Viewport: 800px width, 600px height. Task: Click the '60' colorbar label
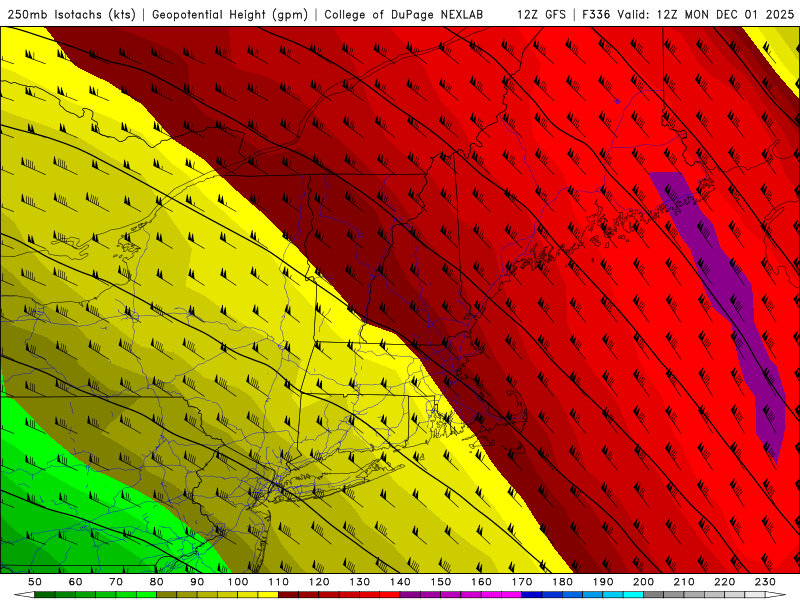point(75,582)
